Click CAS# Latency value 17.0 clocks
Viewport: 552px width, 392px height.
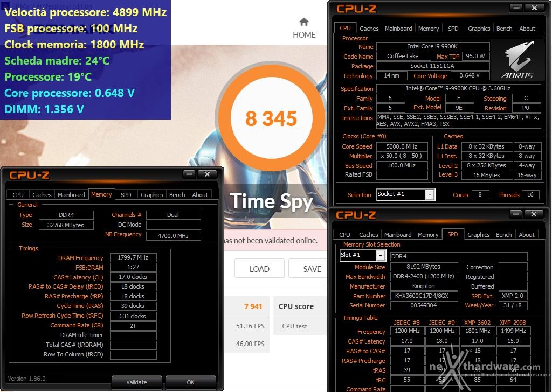[133, 277]
